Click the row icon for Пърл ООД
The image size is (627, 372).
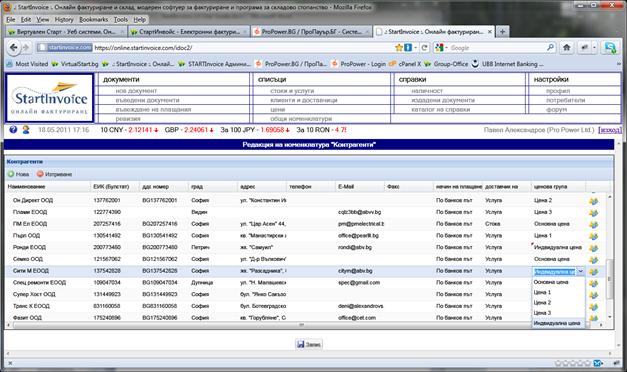593,236
